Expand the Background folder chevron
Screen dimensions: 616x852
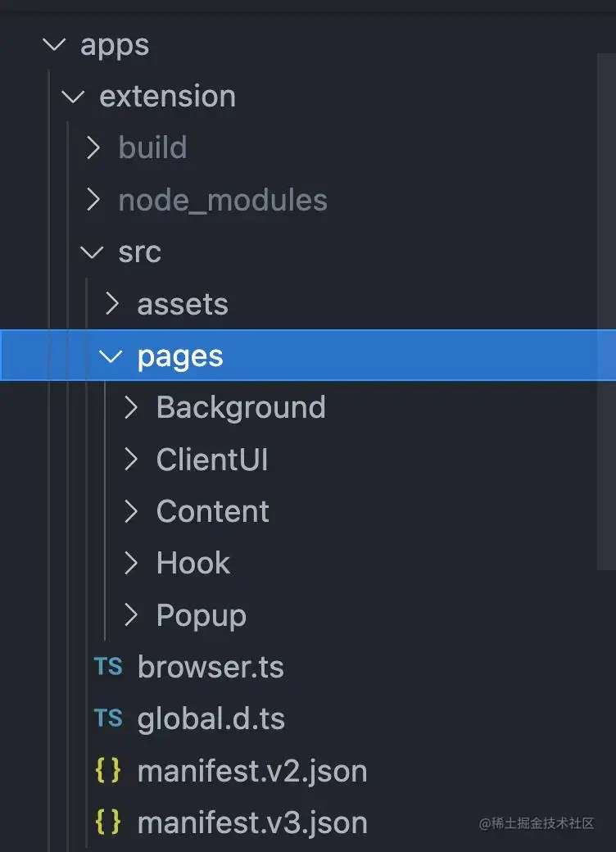tap(131, 407)
